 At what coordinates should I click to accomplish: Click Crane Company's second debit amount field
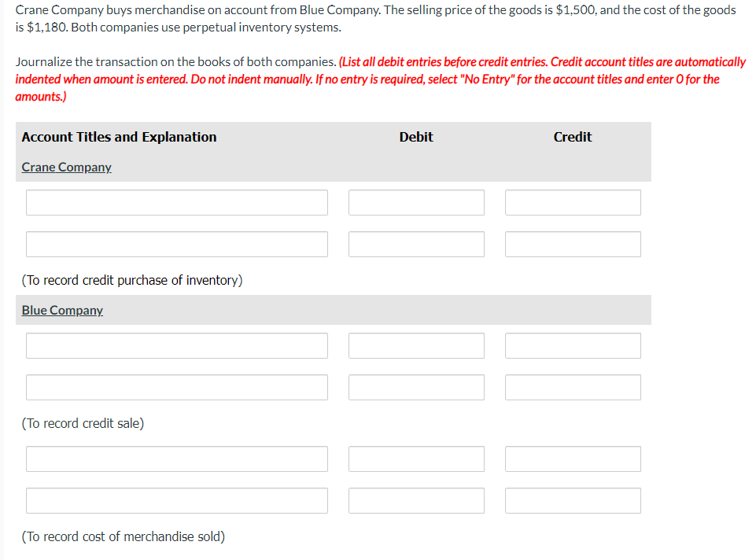tap(415, 244)
